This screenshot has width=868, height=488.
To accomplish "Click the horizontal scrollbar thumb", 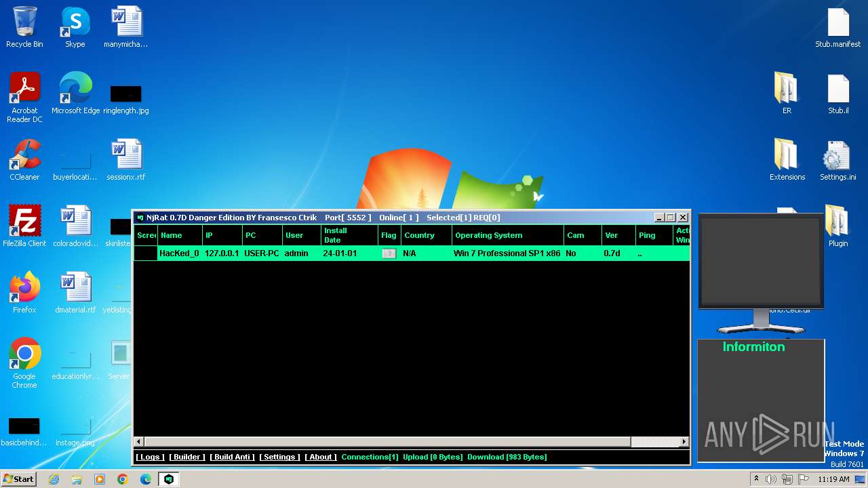I will (387, 442).
